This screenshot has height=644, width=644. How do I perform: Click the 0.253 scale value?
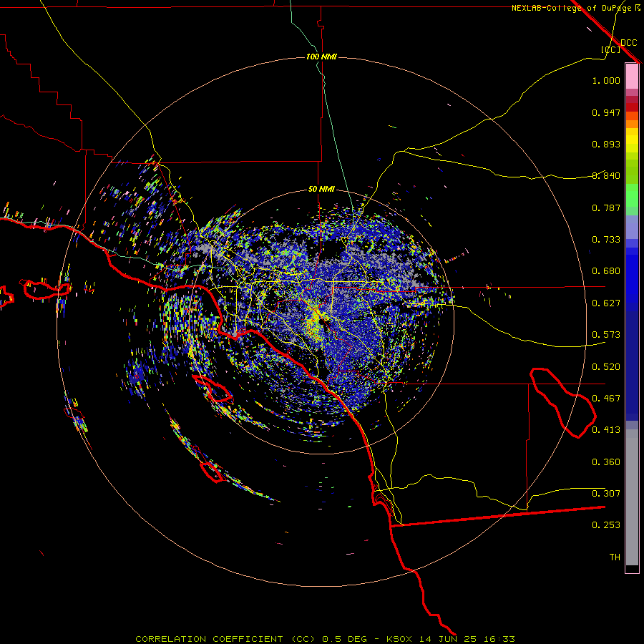(606, 525)
